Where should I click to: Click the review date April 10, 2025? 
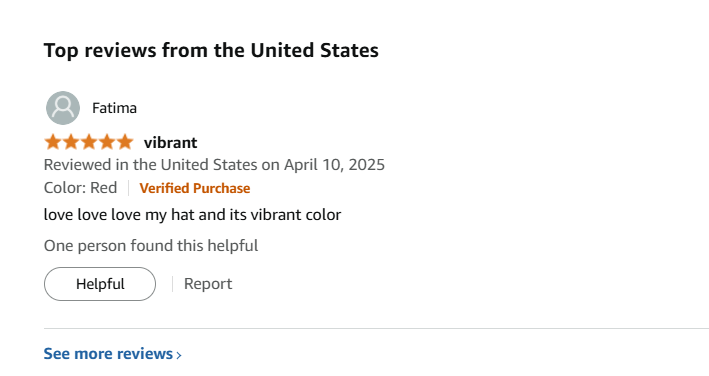click(334, 164)
